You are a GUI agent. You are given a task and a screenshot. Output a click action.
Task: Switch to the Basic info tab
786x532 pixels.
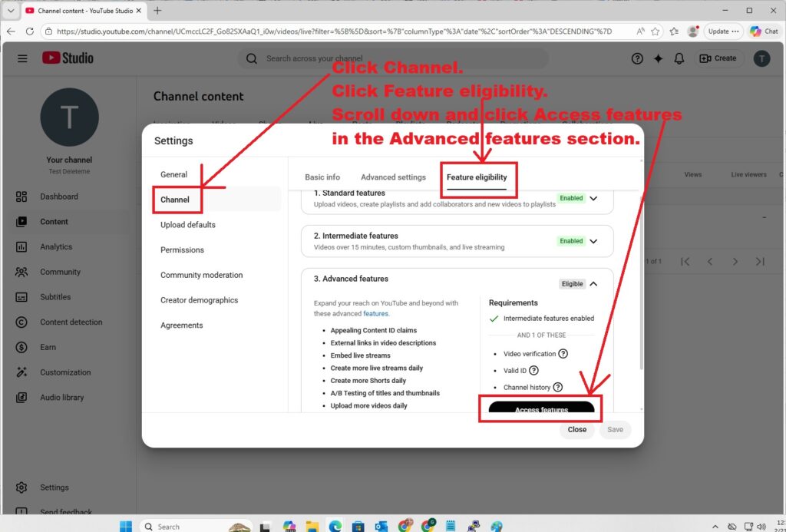(x=322, y=177)
